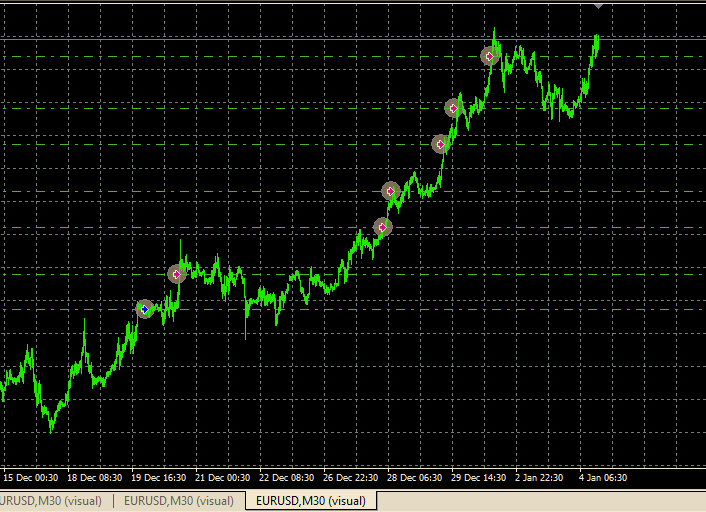Click the '28 Dec 06:30' time label
The height and width of the screenshot is (512, 706).
(x=414, y=478)
